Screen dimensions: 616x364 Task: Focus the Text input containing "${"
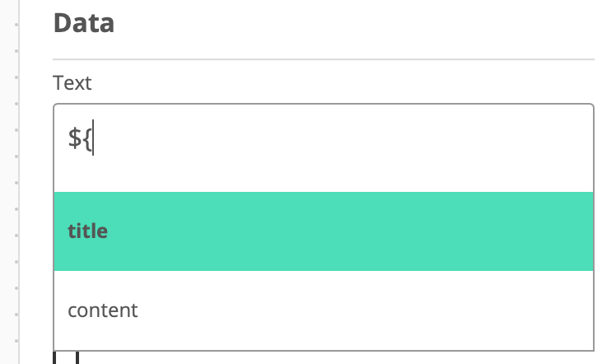click(x=324, y=148)
